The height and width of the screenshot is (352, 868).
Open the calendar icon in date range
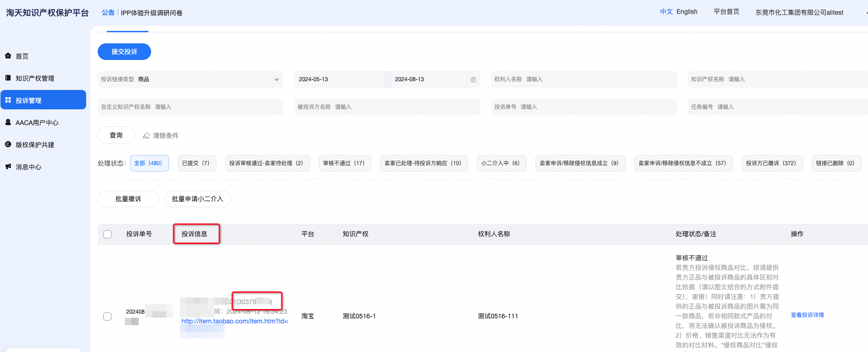473,79
